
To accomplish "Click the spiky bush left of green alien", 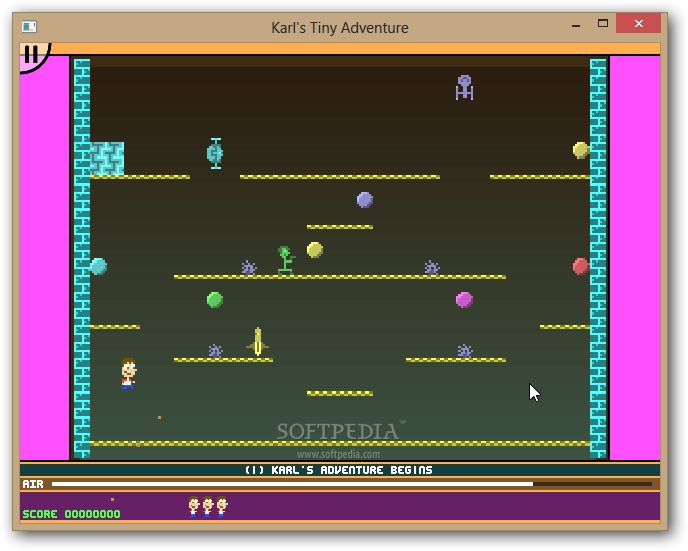I will point(249,268).
